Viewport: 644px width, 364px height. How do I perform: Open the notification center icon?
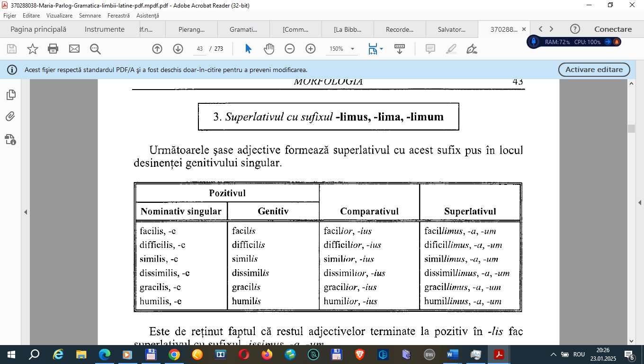pos(630,355)
